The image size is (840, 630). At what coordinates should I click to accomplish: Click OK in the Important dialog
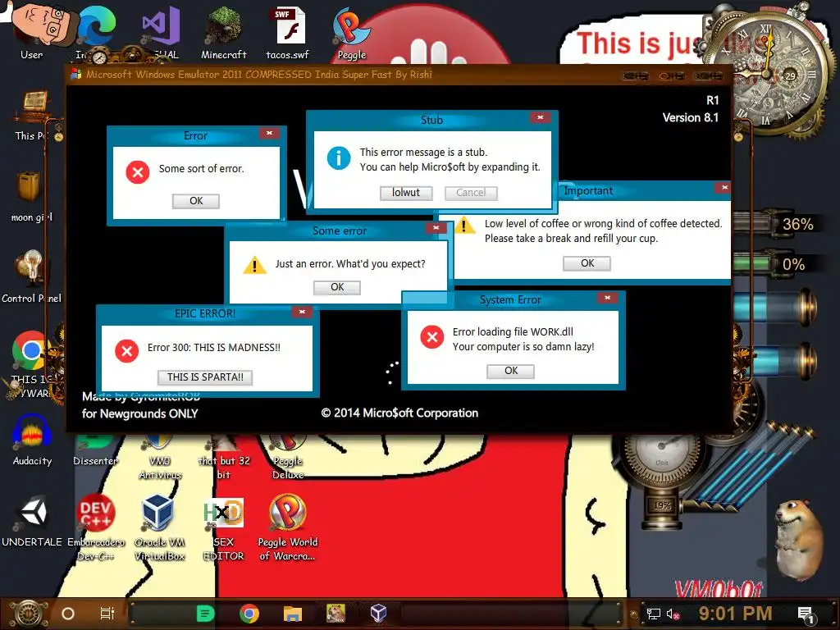[587, 263]
